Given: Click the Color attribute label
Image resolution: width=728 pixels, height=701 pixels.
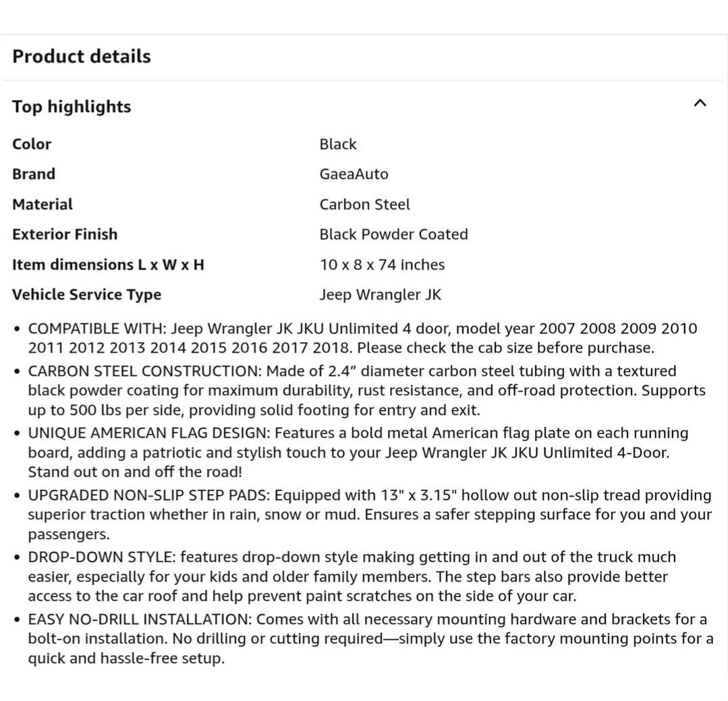Looking at the screenshot, I should [x=32, y=144].
